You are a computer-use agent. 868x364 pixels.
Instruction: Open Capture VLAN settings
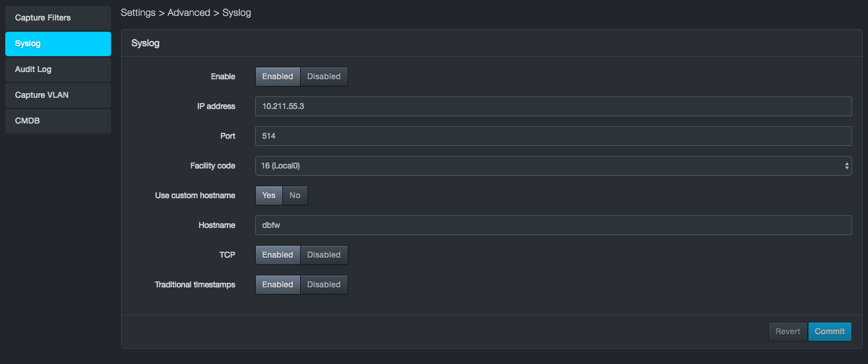(58, 95)
